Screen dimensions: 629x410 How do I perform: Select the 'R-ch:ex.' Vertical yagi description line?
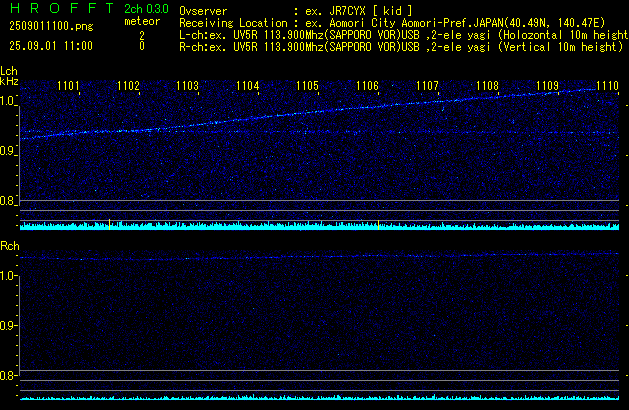tap(401, 47)
